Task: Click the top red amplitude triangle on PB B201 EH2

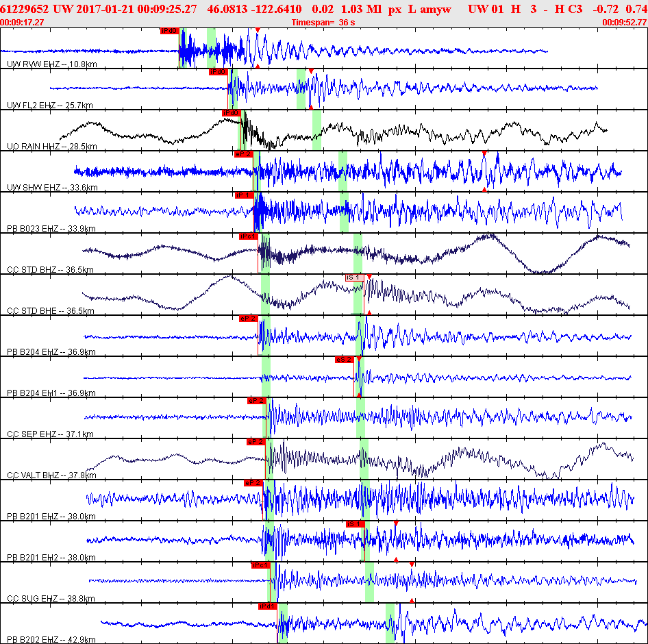Action: point(396,523)
